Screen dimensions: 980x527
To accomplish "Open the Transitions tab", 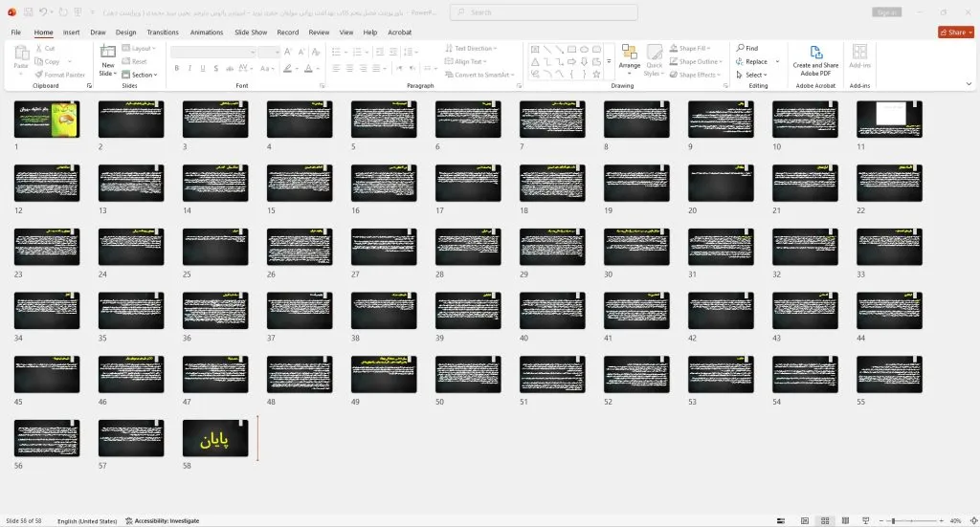I will click(x=163, y=32).
